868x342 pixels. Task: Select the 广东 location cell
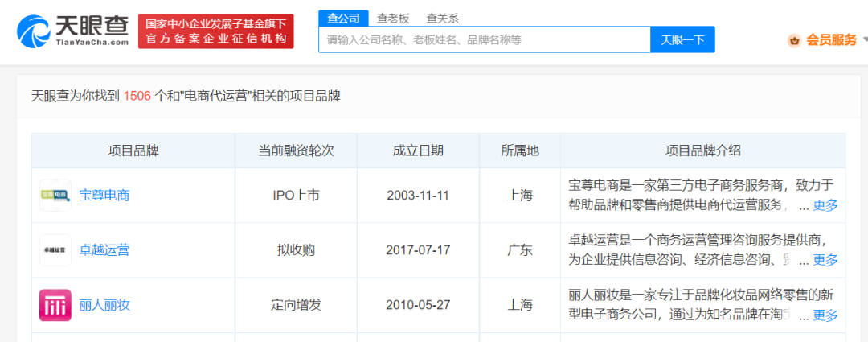click(520, 250)
